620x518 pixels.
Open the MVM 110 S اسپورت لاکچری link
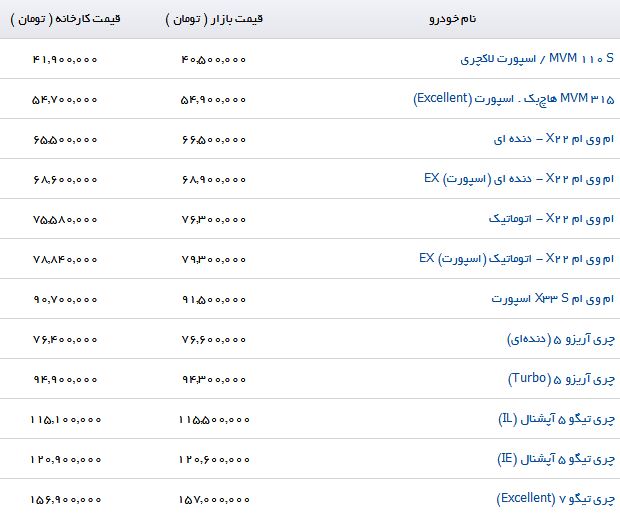point(537,59)
